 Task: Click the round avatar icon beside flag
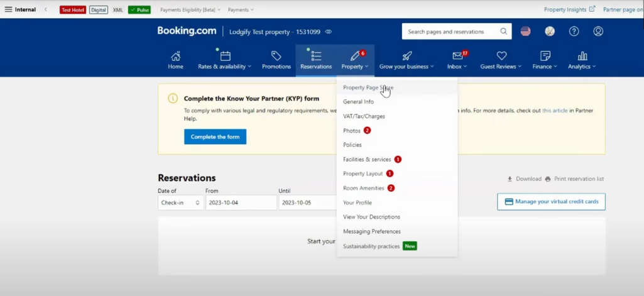coord(550,31)
